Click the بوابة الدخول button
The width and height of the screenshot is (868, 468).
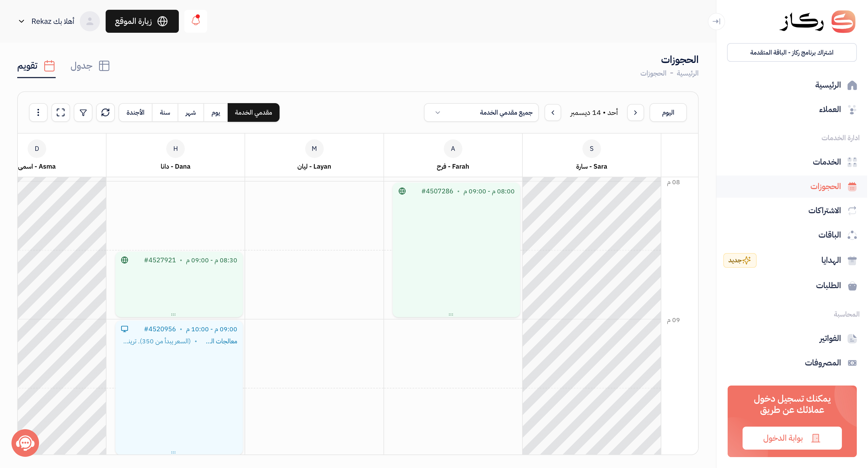tap(792, 438)
